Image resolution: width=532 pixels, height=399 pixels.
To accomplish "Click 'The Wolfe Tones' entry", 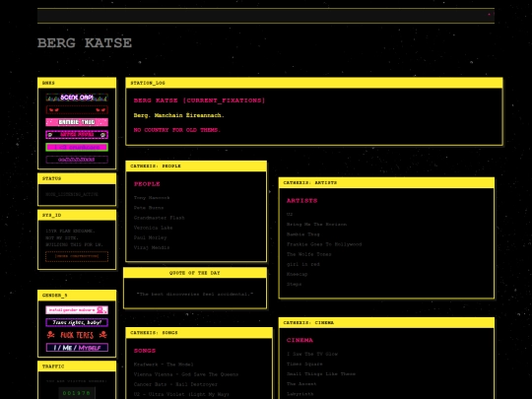I will coord(308,254).
